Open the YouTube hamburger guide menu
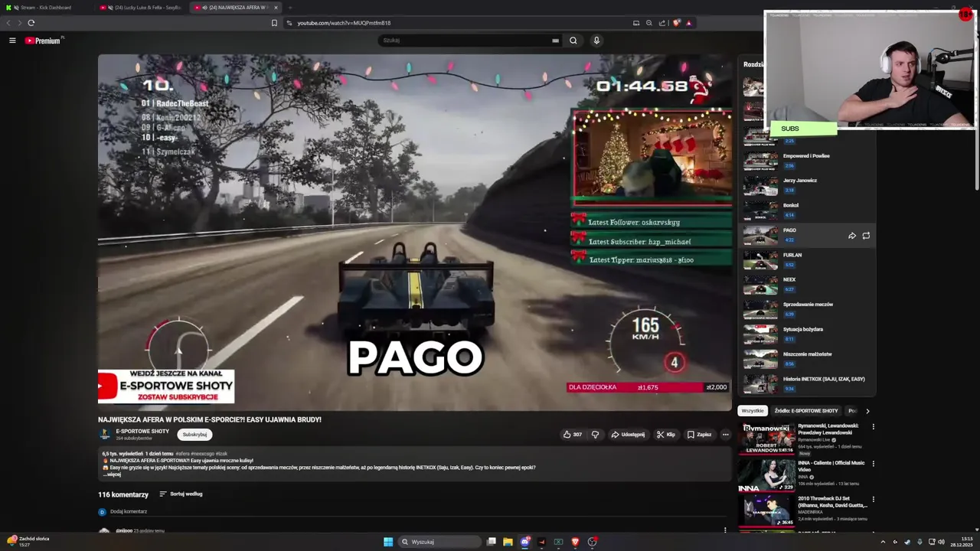 12,41
